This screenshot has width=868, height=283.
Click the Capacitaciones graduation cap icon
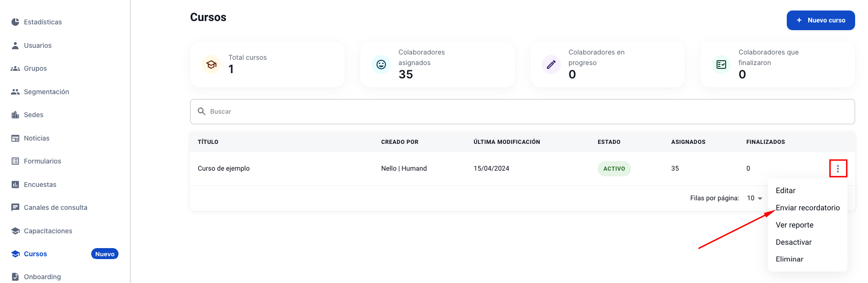click(x=15, y=231)
